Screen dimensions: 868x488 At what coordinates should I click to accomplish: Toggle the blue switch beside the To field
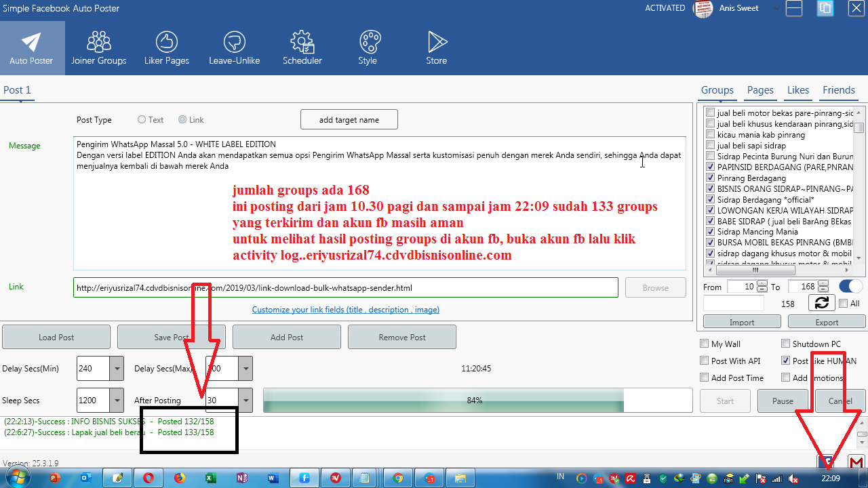point(850,286)
